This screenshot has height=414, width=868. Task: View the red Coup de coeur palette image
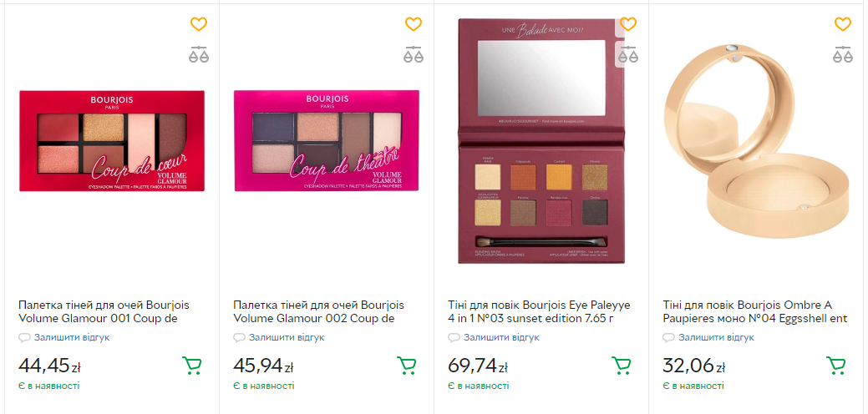coord(112,140)
